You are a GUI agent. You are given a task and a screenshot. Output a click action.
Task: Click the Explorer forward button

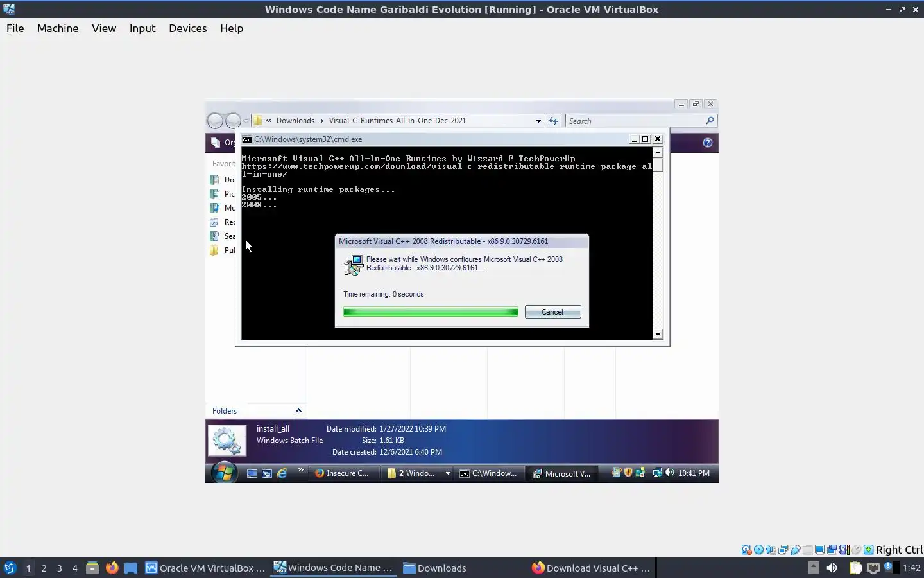click(233, 121)
